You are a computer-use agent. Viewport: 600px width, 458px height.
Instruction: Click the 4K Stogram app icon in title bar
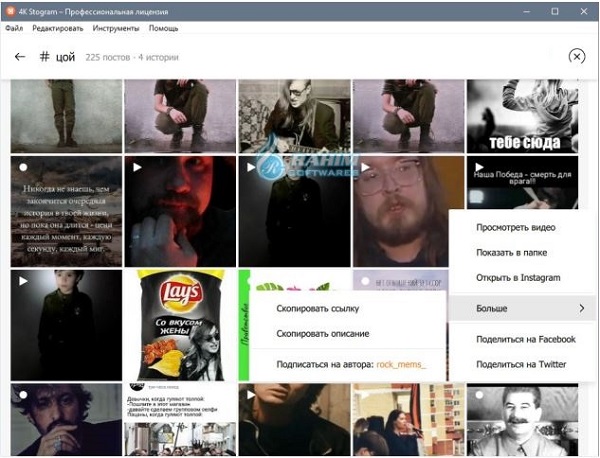tap(11, 11)
